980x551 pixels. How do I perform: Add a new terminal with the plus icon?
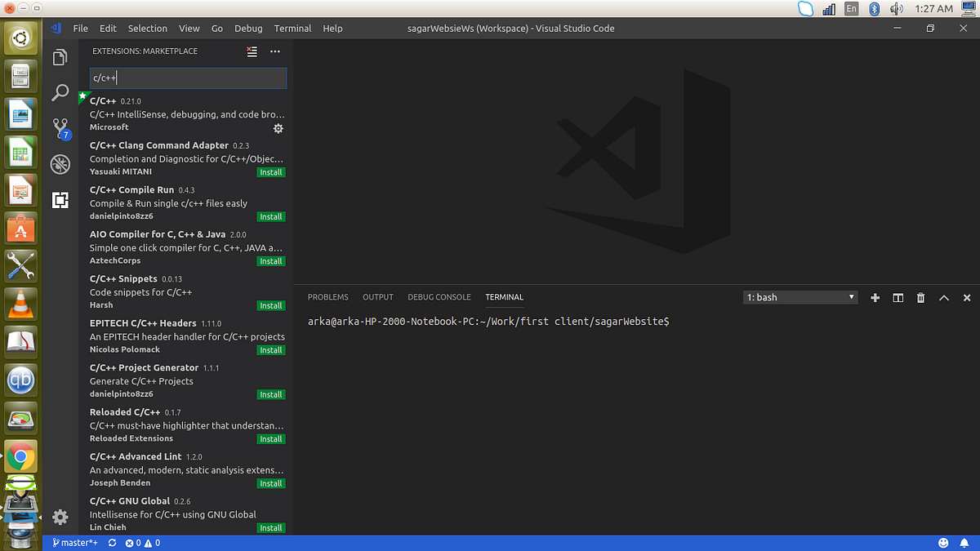(875, 297)
